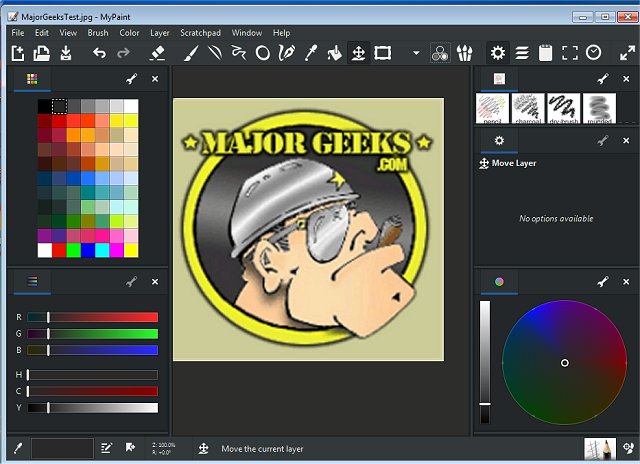Pick the pure green palette swatch
The image size is (640, 464).
73,249
